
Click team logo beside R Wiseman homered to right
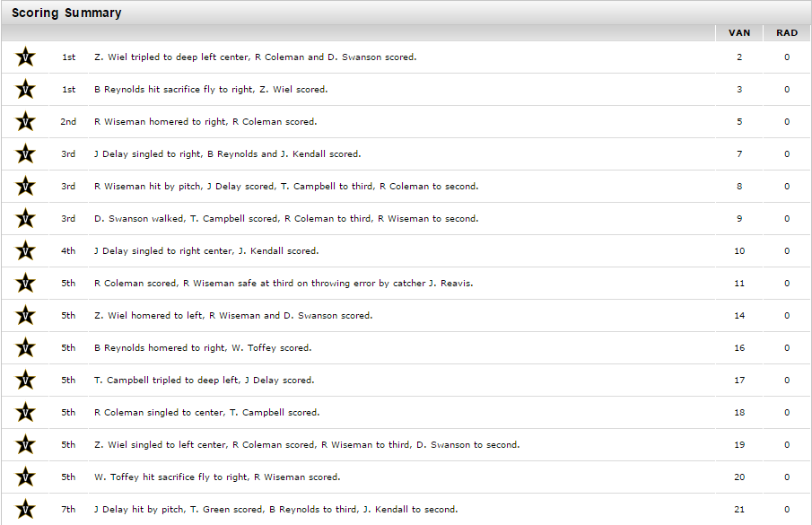click(25, 122)
